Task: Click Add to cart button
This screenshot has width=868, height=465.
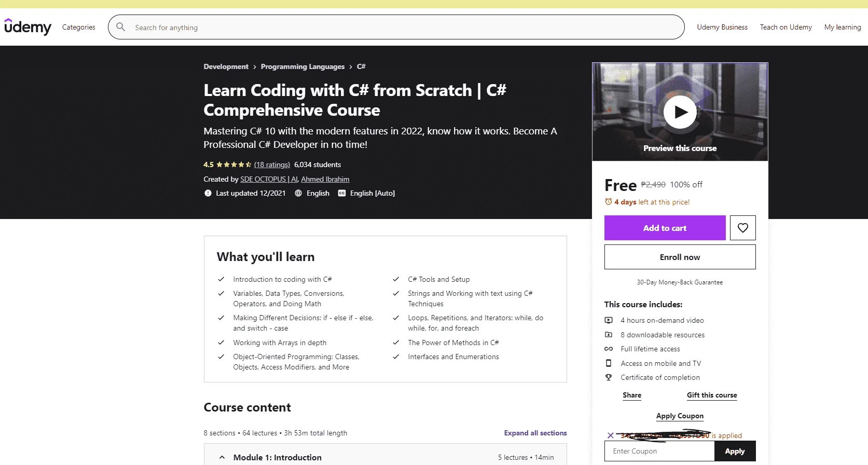Action: pyautogui.click(x=665, y=228)
